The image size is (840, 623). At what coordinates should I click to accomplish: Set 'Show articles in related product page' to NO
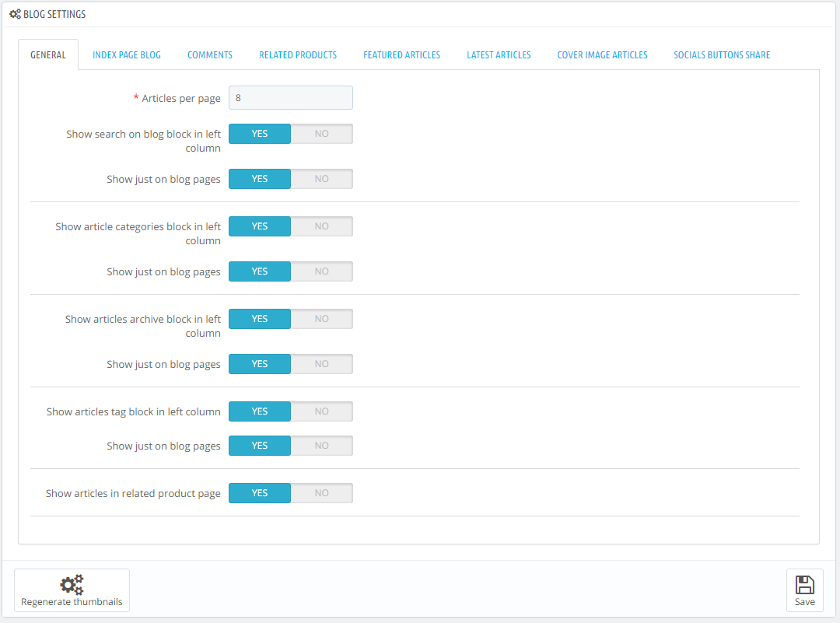[322, 493]
